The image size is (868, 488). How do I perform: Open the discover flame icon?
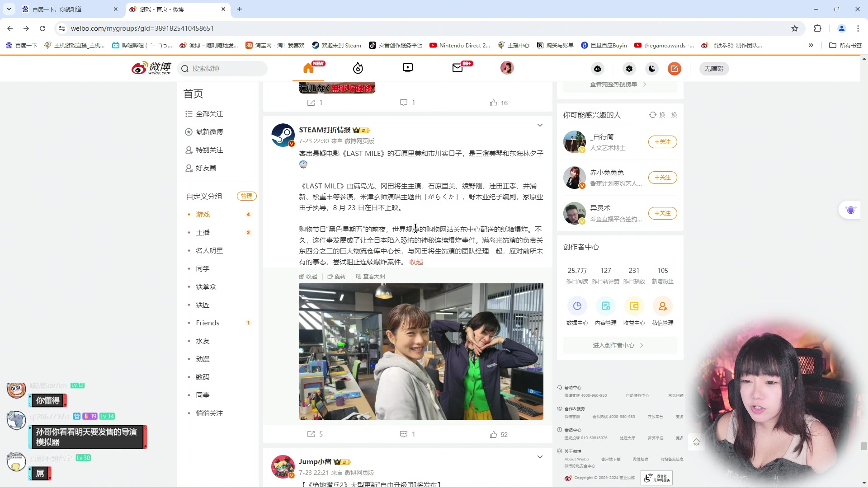click(x=358, y=68)
